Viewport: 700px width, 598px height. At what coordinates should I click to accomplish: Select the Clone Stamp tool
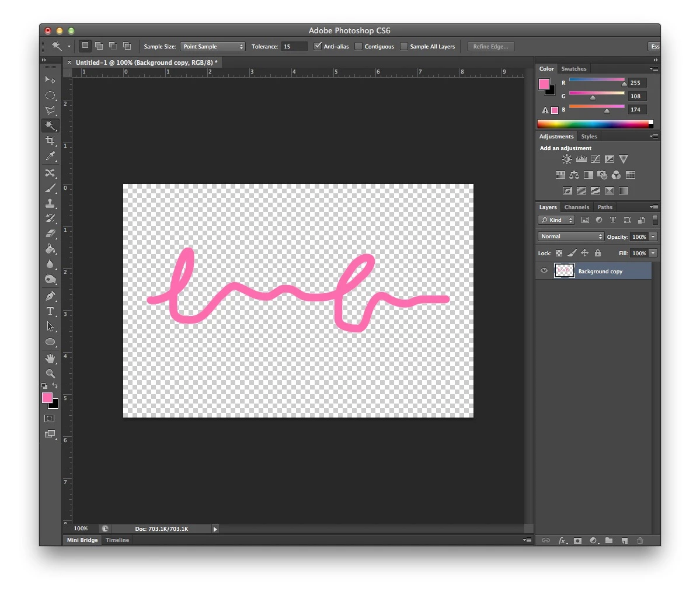pyautogui.click(x=50, y=203)
